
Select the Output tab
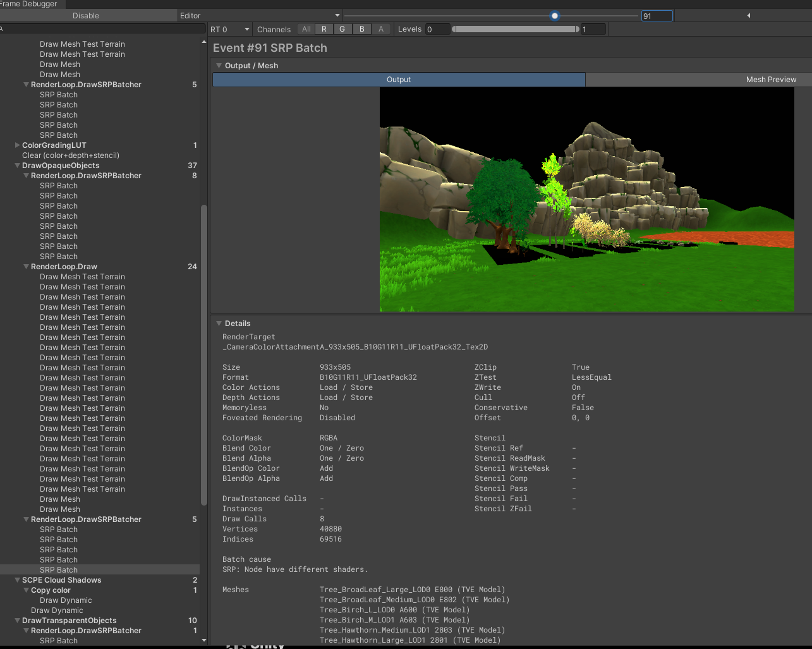click(399, 80)
